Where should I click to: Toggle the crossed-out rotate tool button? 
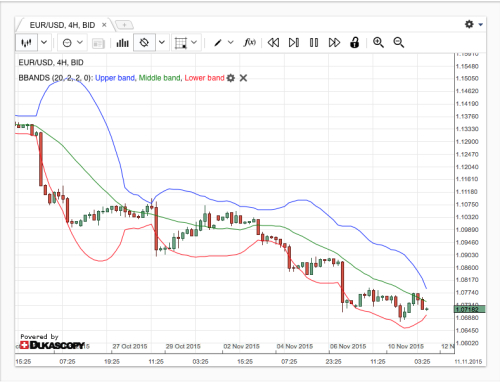coord(144,43)
